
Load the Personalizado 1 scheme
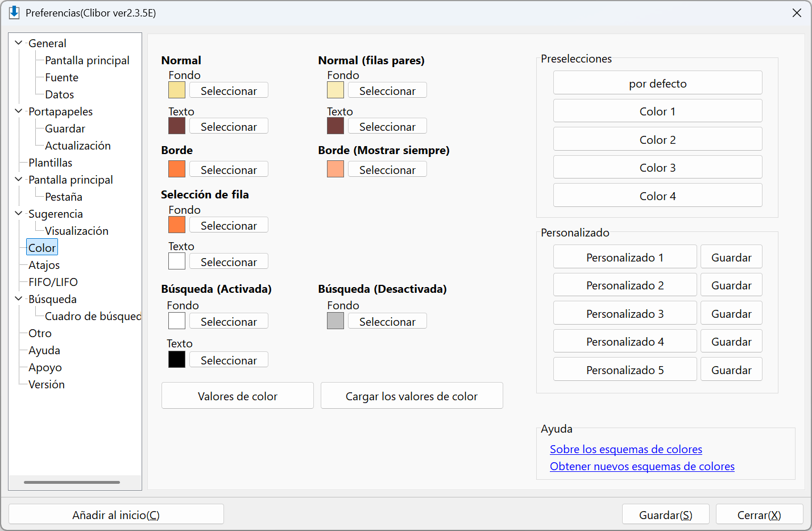pos(625,257)
